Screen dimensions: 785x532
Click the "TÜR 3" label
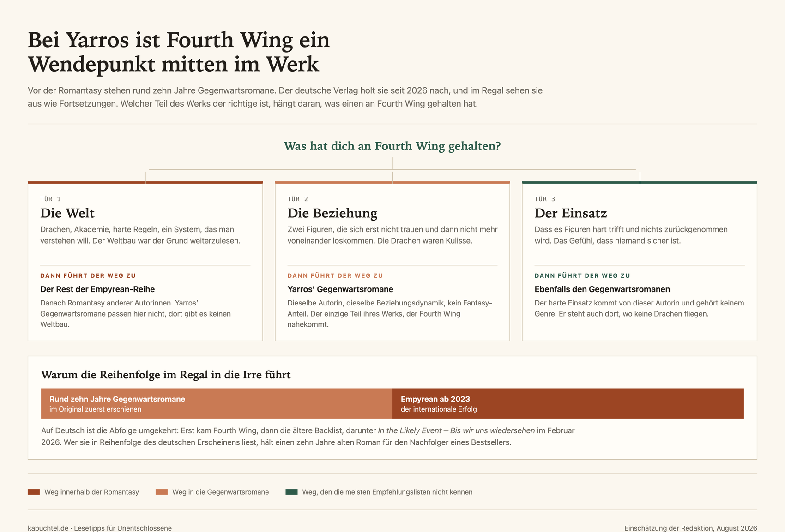pos(545,199)
